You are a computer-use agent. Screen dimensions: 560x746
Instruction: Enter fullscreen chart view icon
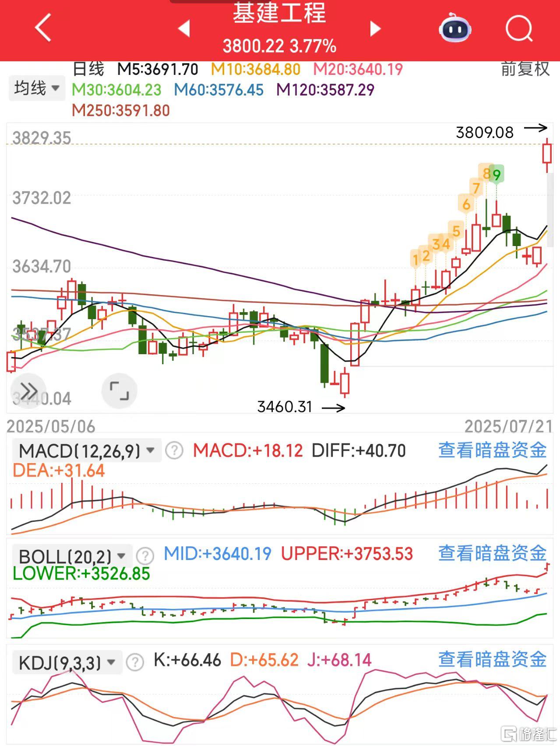[119, 391]
